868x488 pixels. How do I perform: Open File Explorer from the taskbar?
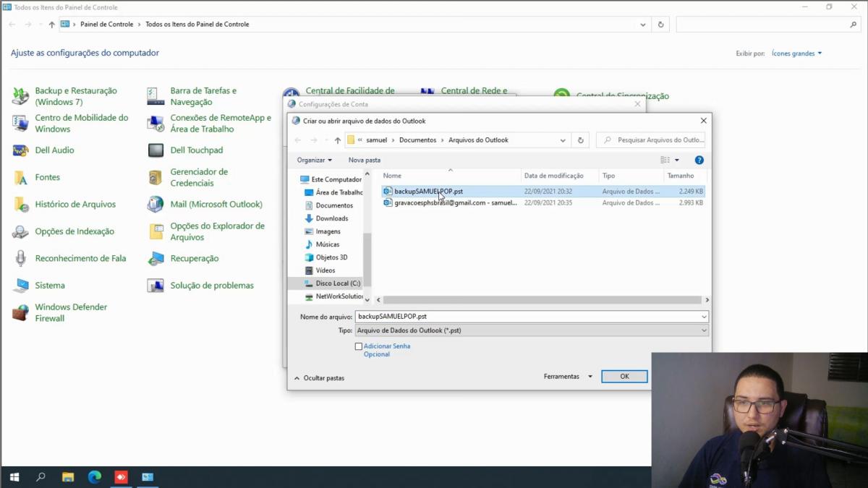67,477
